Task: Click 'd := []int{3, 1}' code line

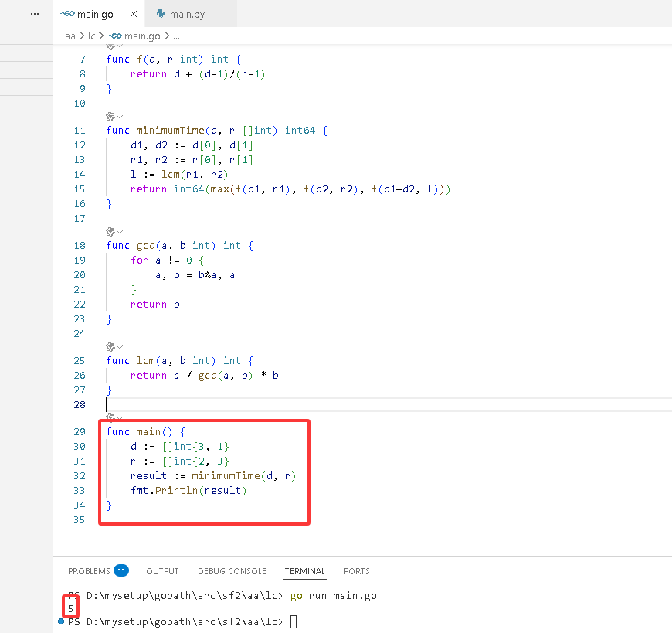Action: (x=180, y=447)
